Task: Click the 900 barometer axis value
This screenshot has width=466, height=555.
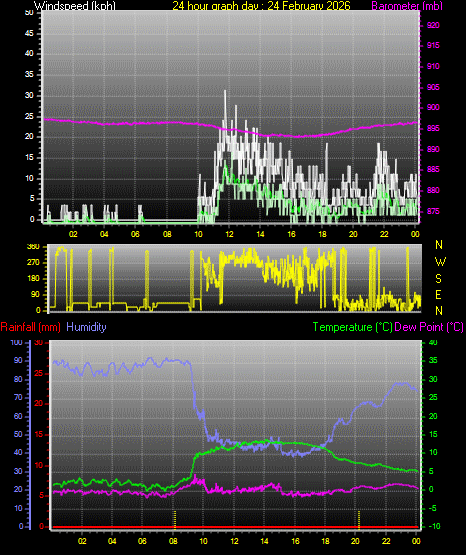Action: click(x=433, y=107)
